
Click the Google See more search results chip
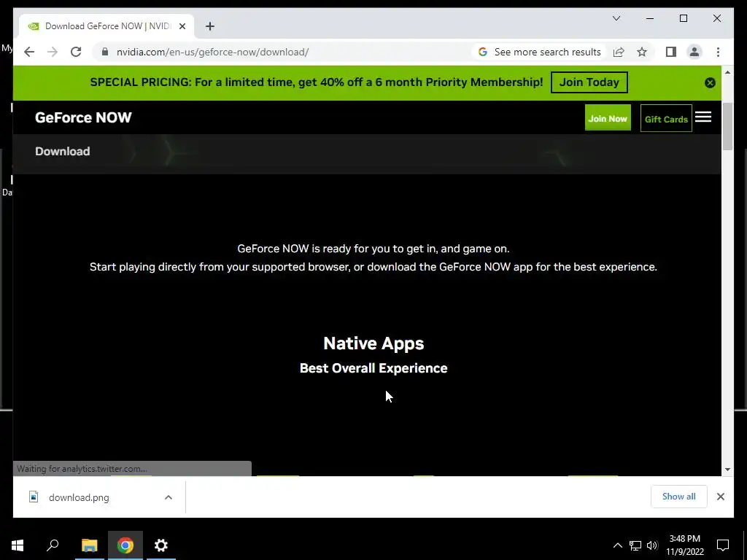pyautogui.click(x=540, y=52)
